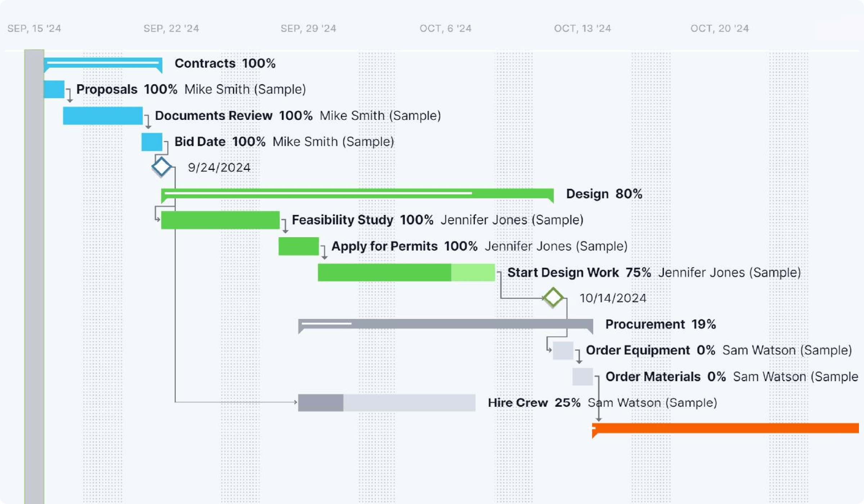The image size is (864, 504).
Task: Click the Documents Review task bar
Action: pos(103,116)
